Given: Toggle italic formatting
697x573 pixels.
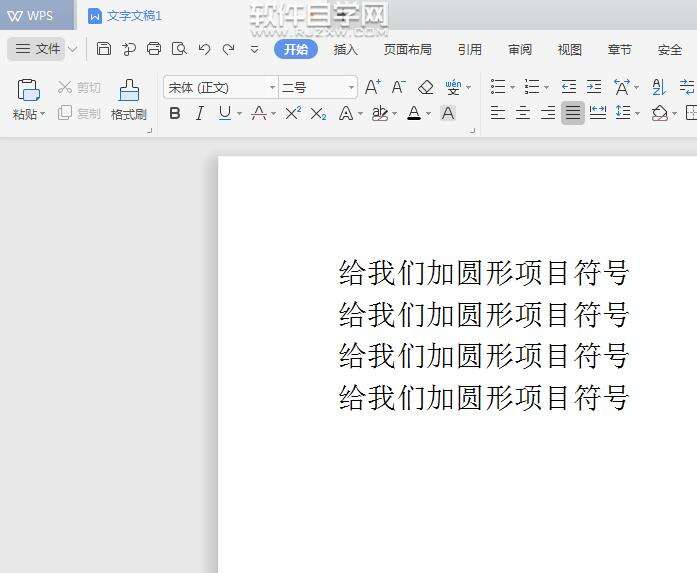Looking at the screenshot, I should [x=200, y=113].
